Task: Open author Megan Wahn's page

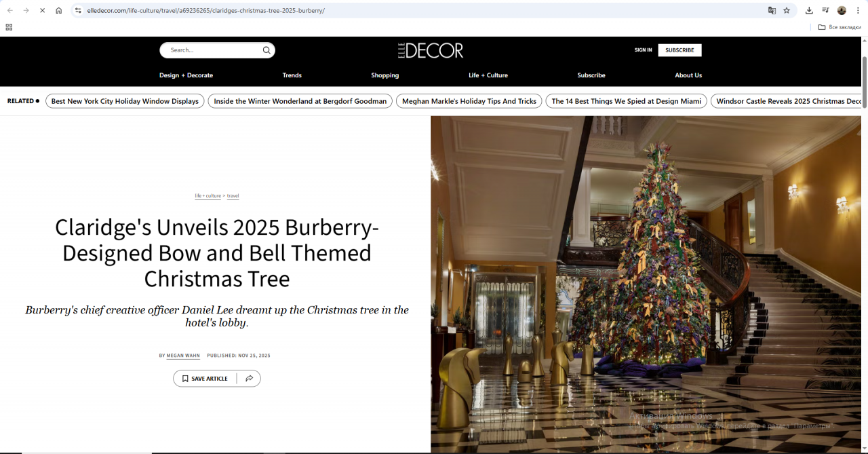Action: pos(183,356)
